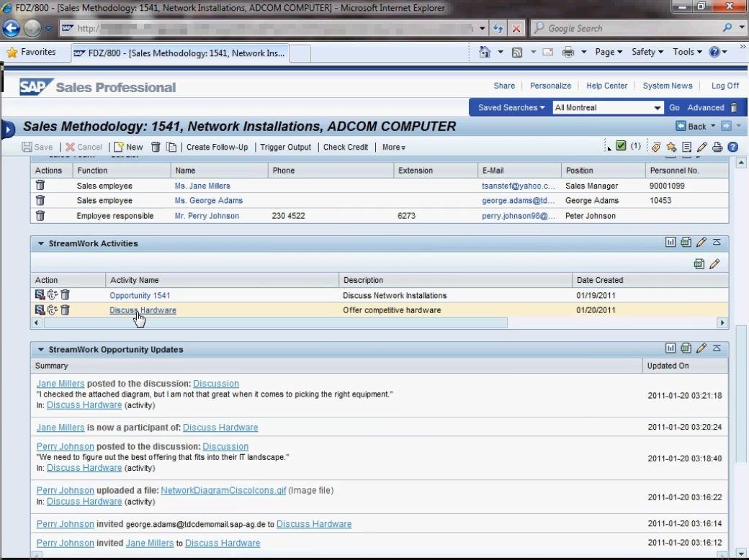Screen dimensions: 749x560
Task: Click the New button in toolbar
Action: (128, 147)
